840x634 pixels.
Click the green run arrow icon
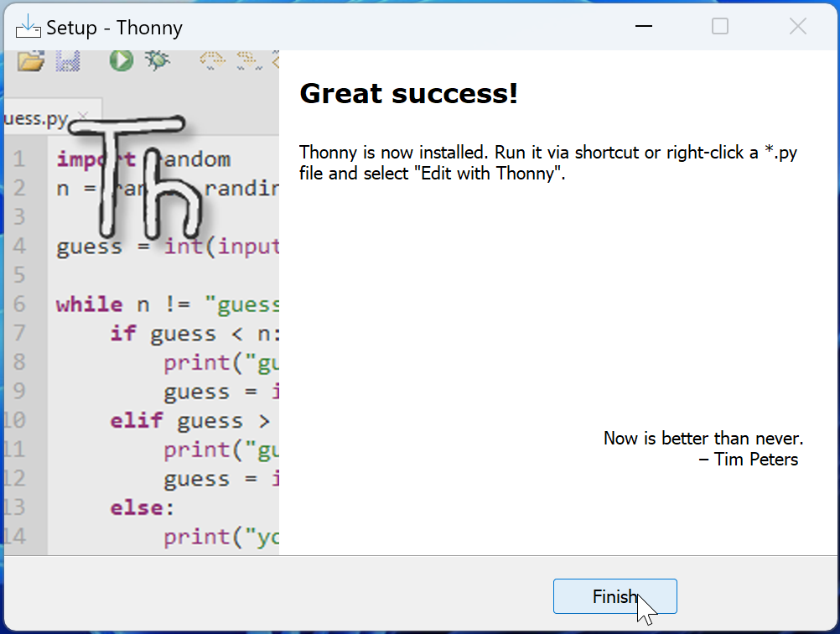[x=122, y=60]
